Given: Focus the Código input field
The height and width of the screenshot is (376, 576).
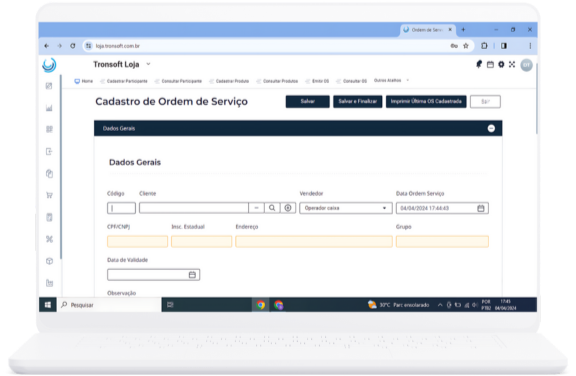Looking at the screenshot, I should tap(121, 208).
